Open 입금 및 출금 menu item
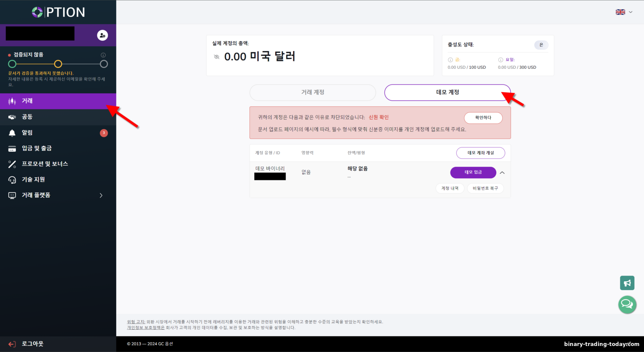The height and width of the screenshot is (352, 644). (58, 148)
